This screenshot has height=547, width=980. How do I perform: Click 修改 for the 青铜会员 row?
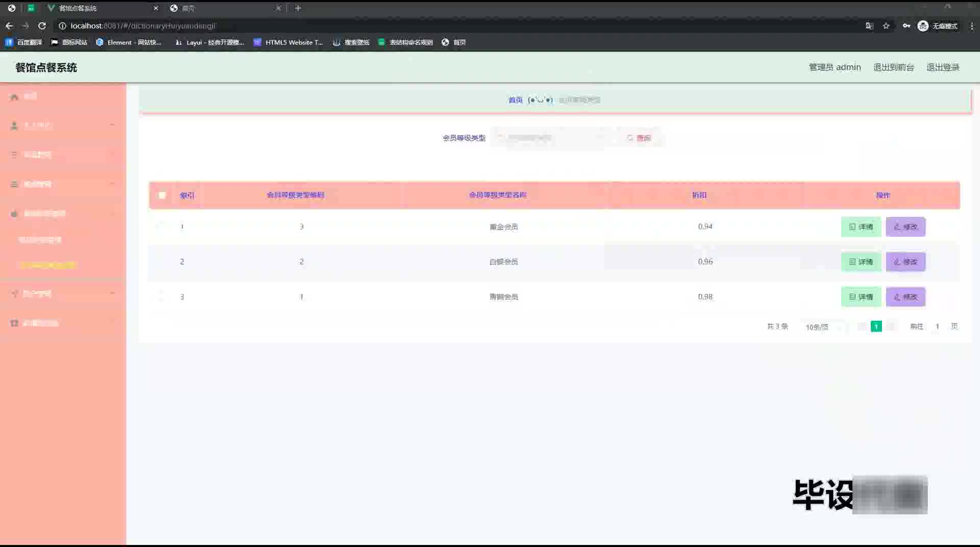tap(905, 296)
